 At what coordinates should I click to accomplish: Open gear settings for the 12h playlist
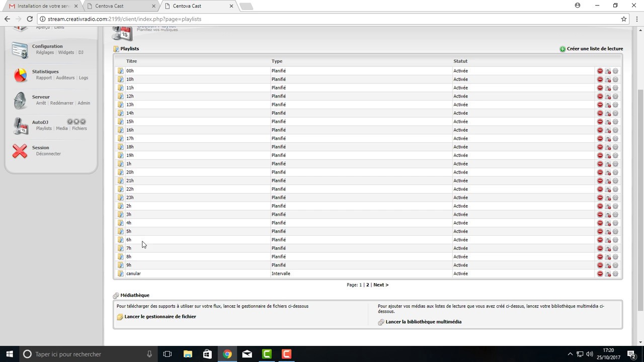[x=615, y=97]
